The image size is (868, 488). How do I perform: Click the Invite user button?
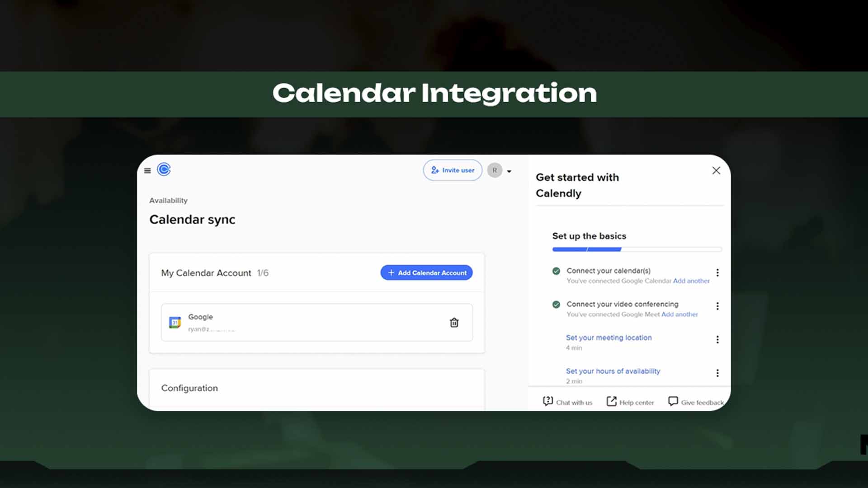453,170
